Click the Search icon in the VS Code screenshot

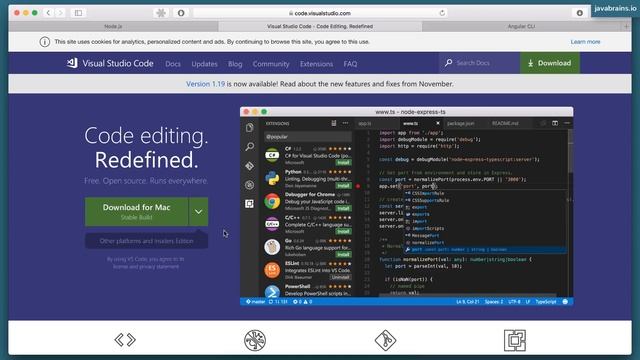[x=249, y=147]
